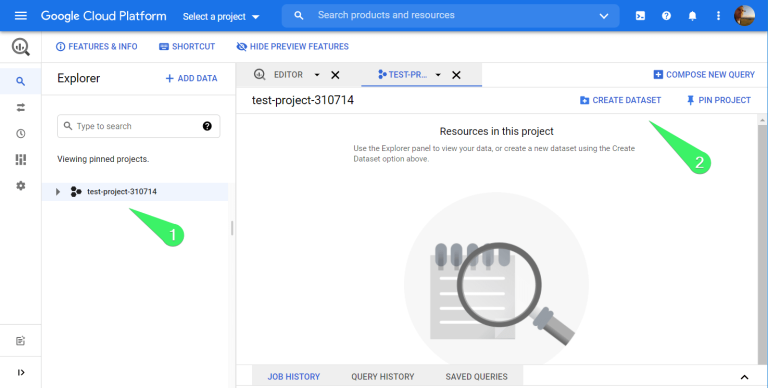
Task: Click the release notes icon in sidebar
Action: pyautogui.click(x=21, y=341)
